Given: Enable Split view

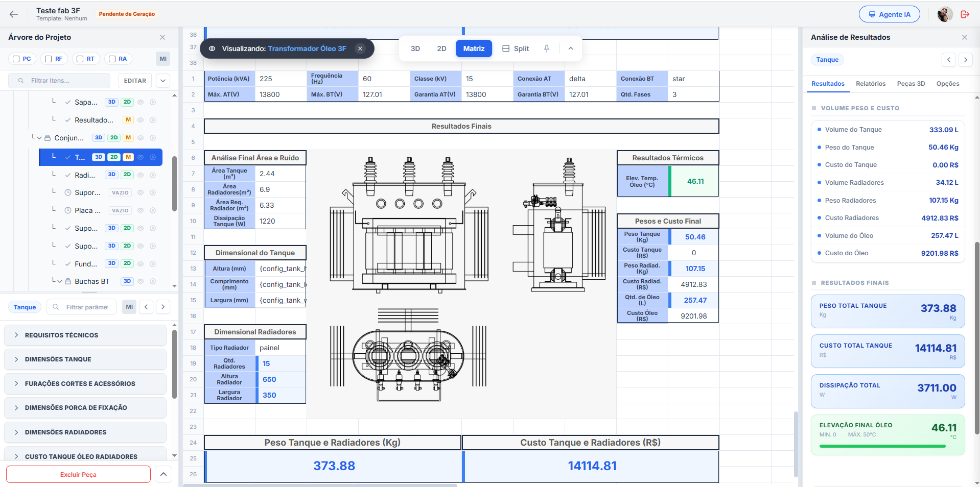Looking at the screenshot, I should (516, 48).
